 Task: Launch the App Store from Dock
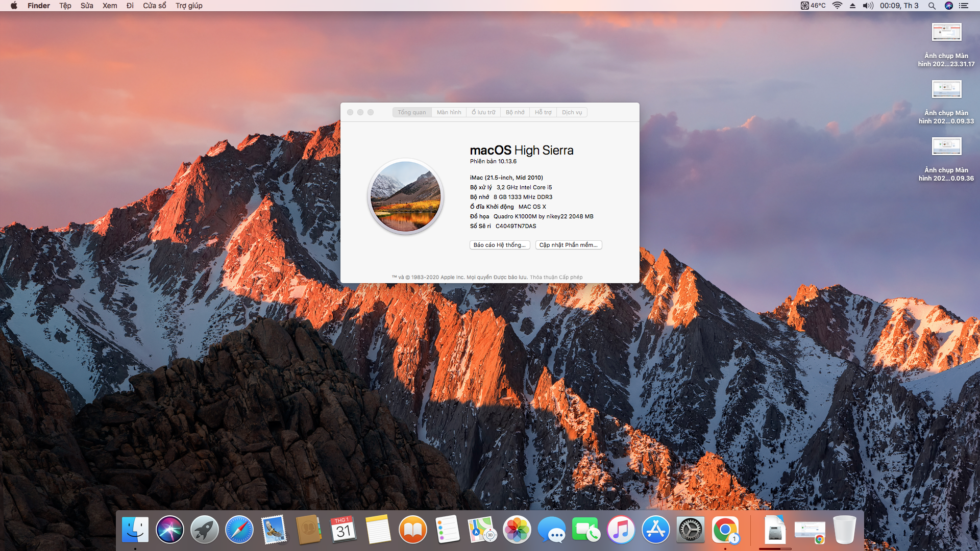[x=655, y=530]
